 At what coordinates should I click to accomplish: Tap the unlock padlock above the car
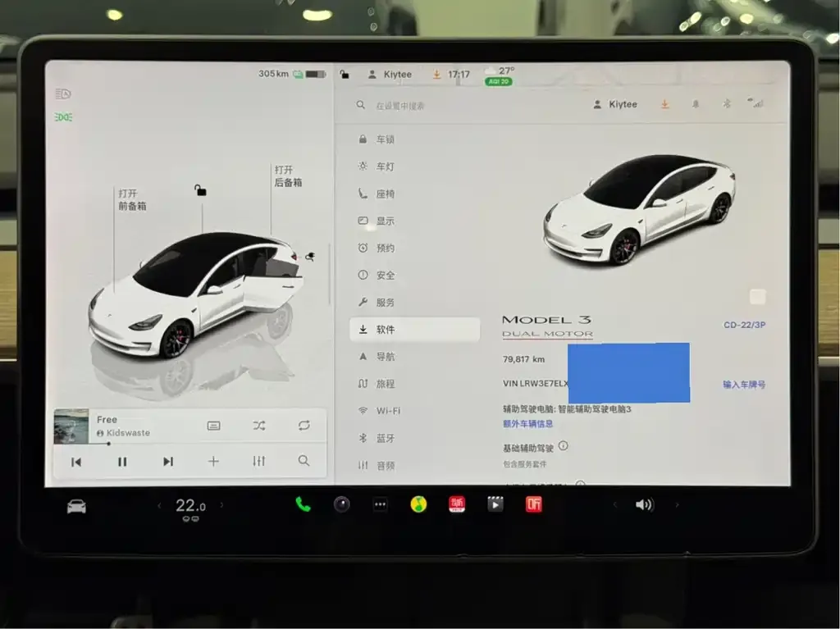pos(200,190)
